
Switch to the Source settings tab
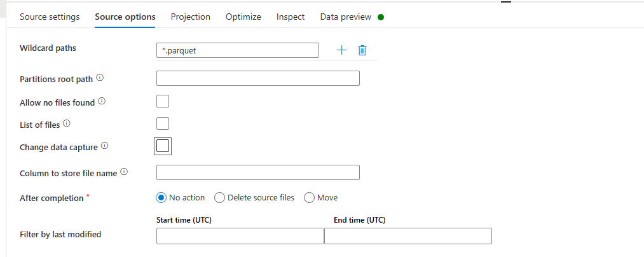[50, 17]
